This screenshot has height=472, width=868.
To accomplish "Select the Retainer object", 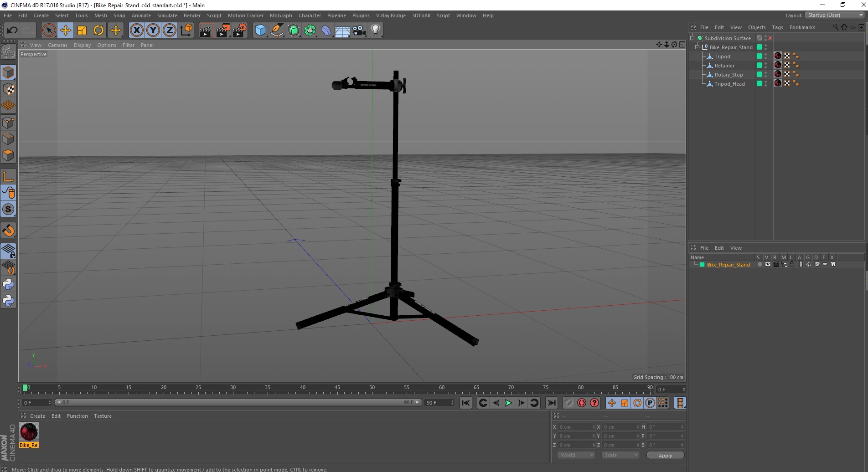I will pyautogui.click(x=724, y=66).
